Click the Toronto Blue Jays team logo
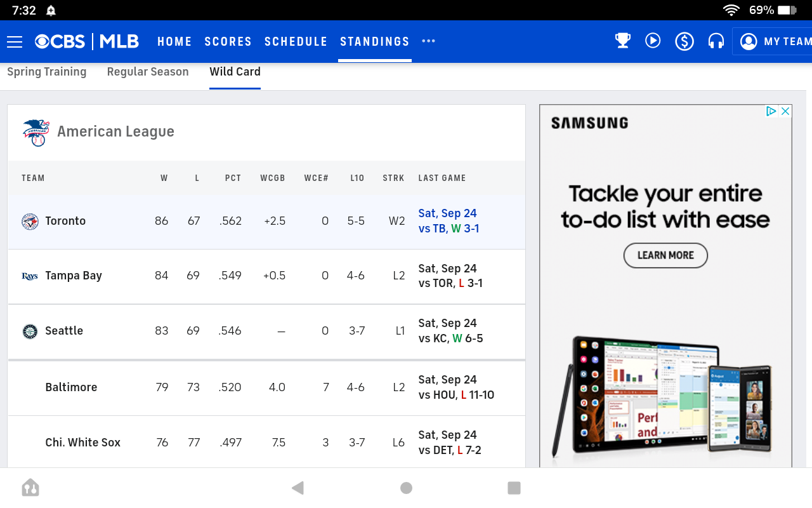The image size is (812, 508). (30, 221)
